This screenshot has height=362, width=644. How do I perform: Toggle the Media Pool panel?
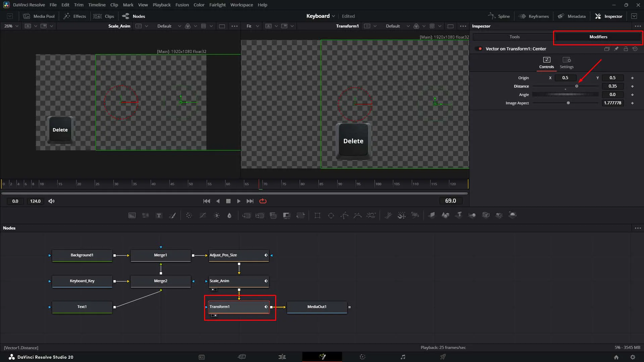coord(39,16)
